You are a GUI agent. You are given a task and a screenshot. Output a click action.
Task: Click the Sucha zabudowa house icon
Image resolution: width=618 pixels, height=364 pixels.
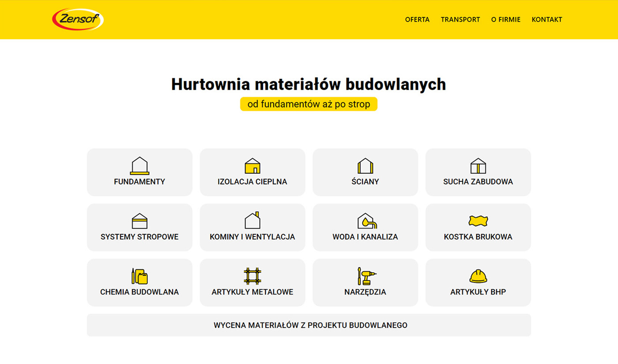tap(478, 166)
